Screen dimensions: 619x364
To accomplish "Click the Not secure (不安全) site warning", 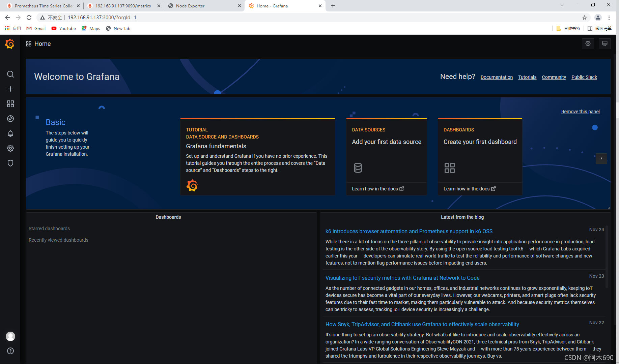I will (51, 18).
